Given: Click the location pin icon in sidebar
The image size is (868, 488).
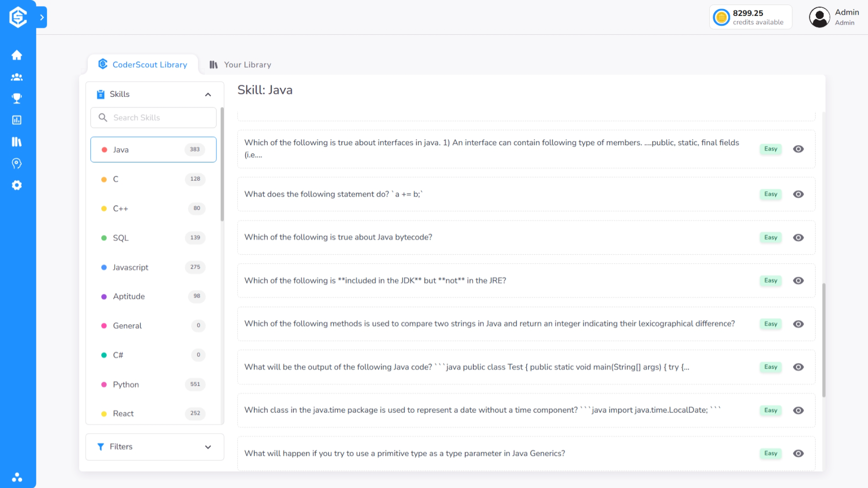Looking at the screenshot, I should tap(17, 163).
